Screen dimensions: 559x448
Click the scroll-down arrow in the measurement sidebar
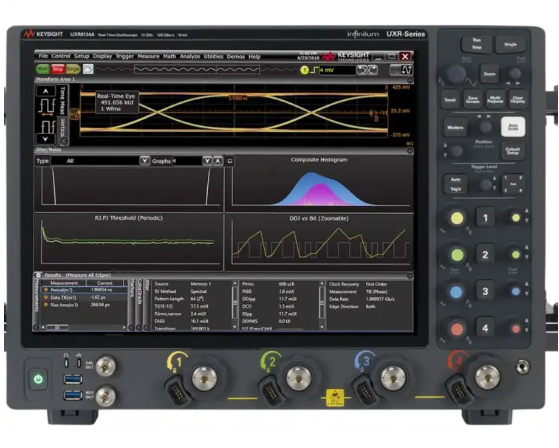point(46,139)
